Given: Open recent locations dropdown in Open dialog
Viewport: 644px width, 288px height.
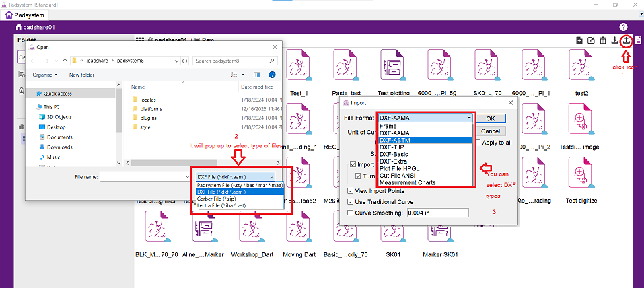Looking at the screenshot, I should pos(55,61).
